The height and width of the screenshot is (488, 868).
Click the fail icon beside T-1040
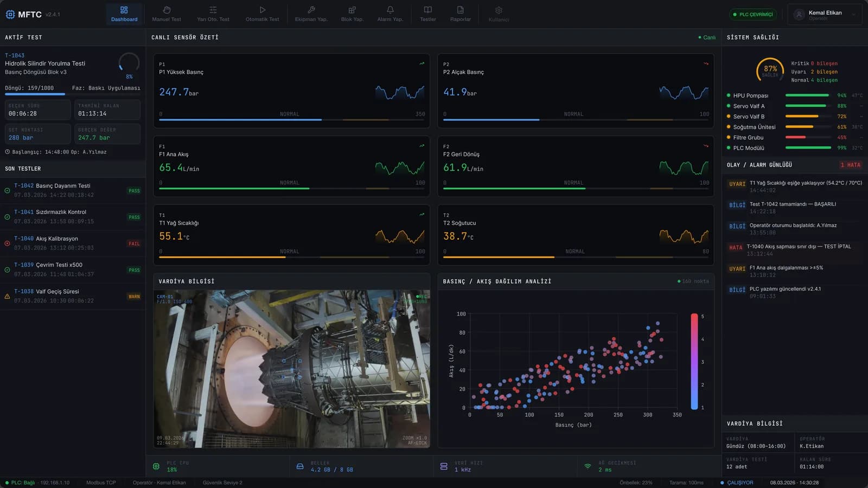(7, 243)
